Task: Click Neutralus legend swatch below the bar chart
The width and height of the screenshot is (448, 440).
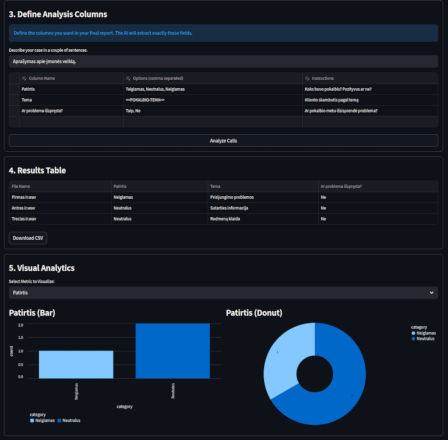Action: point(59,421)
